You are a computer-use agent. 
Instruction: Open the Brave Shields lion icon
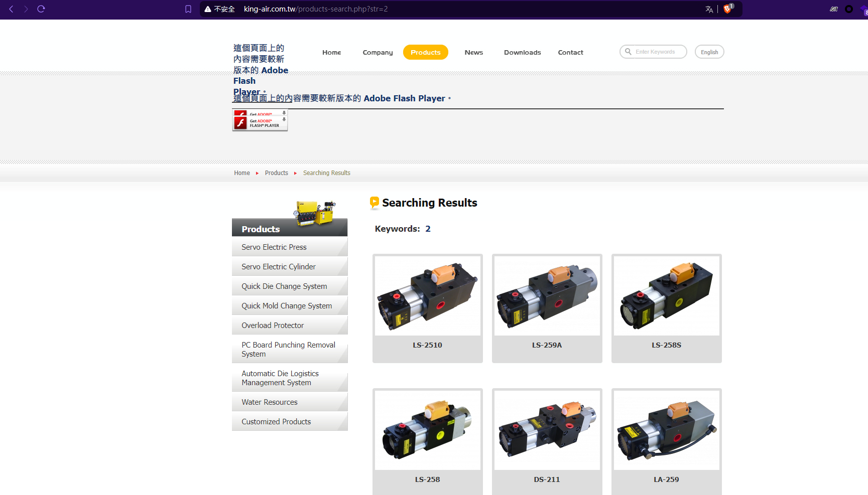727,9
